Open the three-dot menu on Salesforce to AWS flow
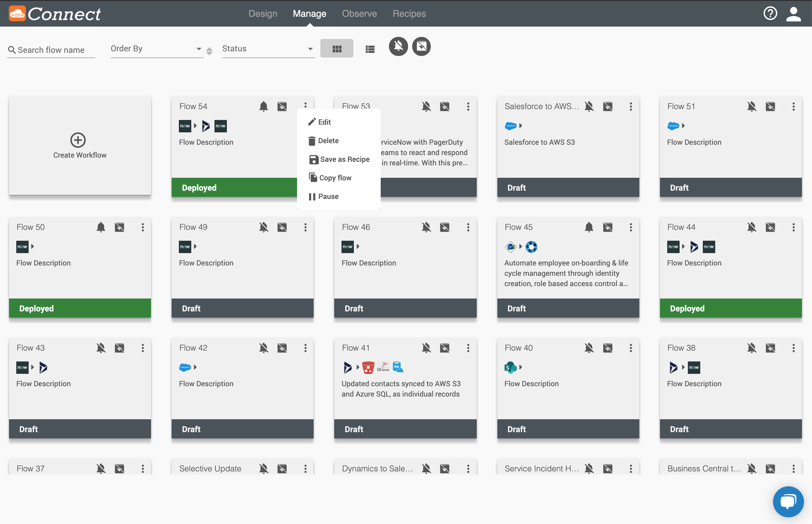This screenshot has height=524, width=812. 631,107
